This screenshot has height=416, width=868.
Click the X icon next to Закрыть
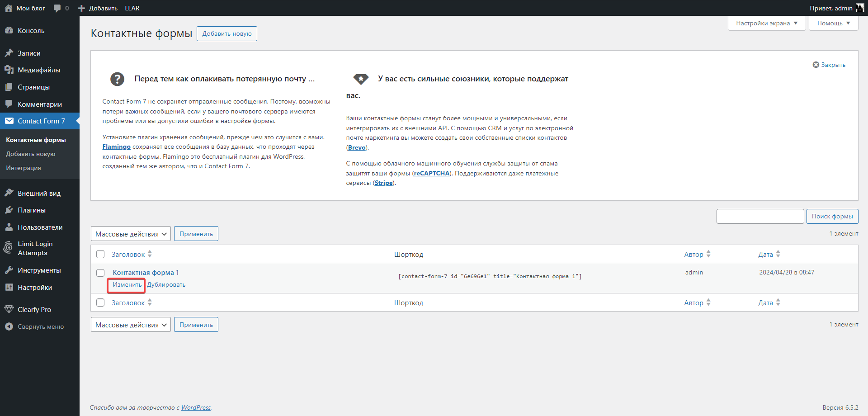coord(816,65)
